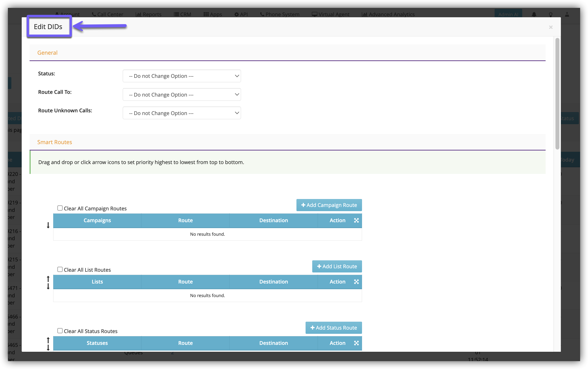Viewport: 588px width, 369px height.
Task: Click the expand icon in Campaigns table header
Action: point(356,220)
